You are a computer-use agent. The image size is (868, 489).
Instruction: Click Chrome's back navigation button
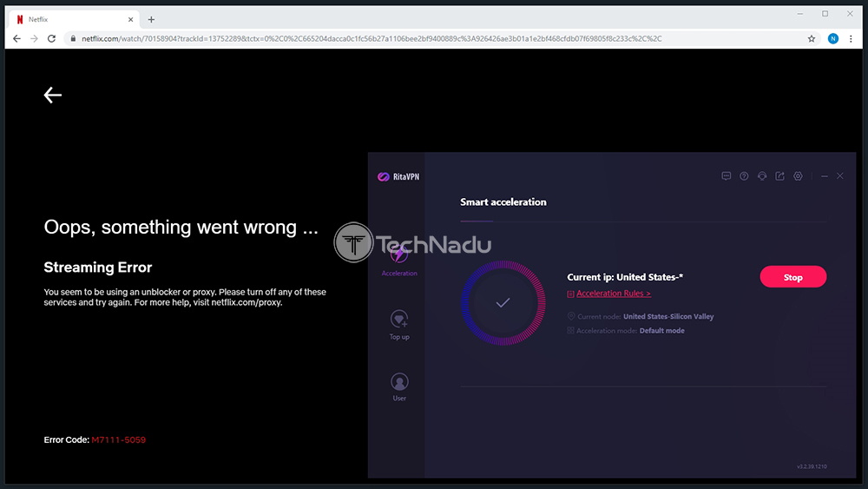pyautogui.click(x=16, y=39)
